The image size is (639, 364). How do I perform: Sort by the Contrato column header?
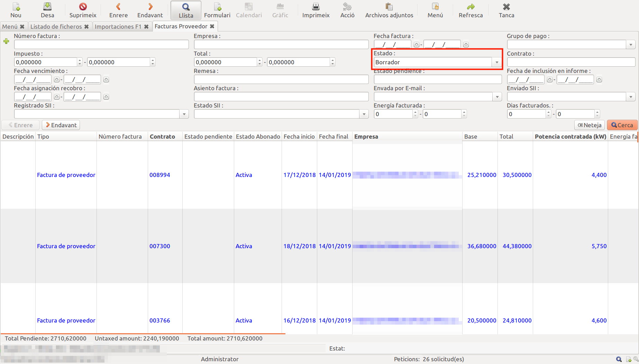(x=162, y=137)
